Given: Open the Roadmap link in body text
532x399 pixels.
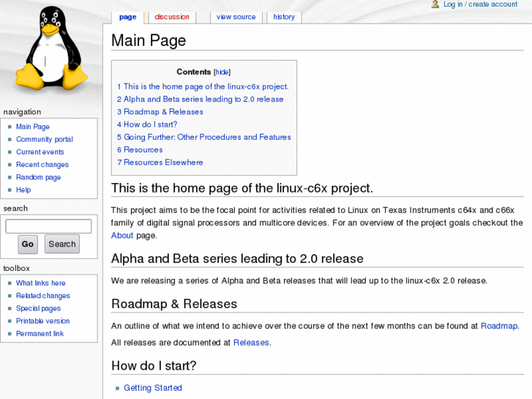Looking at the screenshot, I should coord(499,326).
